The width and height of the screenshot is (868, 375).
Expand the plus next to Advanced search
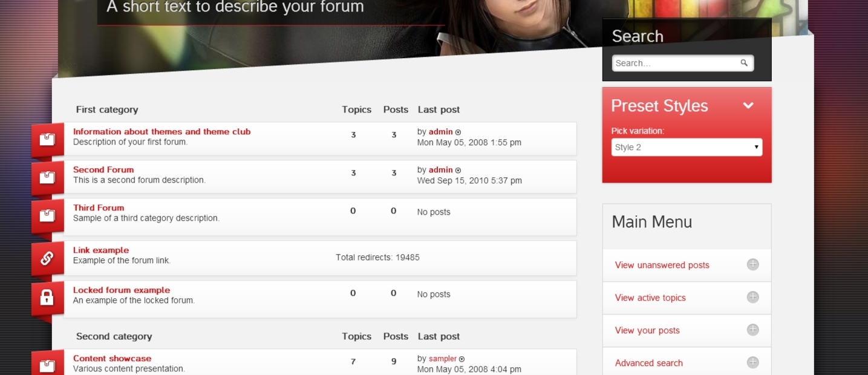tap(752, 362)
